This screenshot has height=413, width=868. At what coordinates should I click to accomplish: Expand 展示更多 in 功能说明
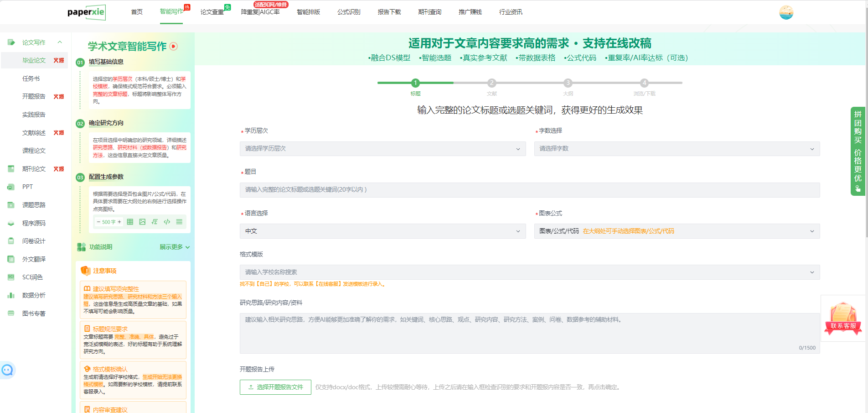[x=174, y=247]
